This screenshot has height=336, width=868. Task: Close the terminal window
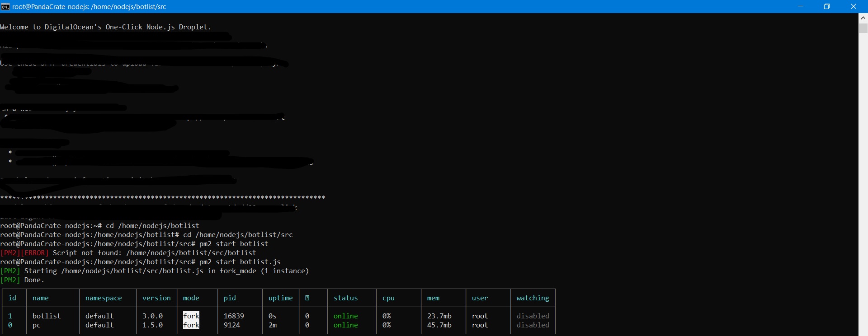[854, 6]
